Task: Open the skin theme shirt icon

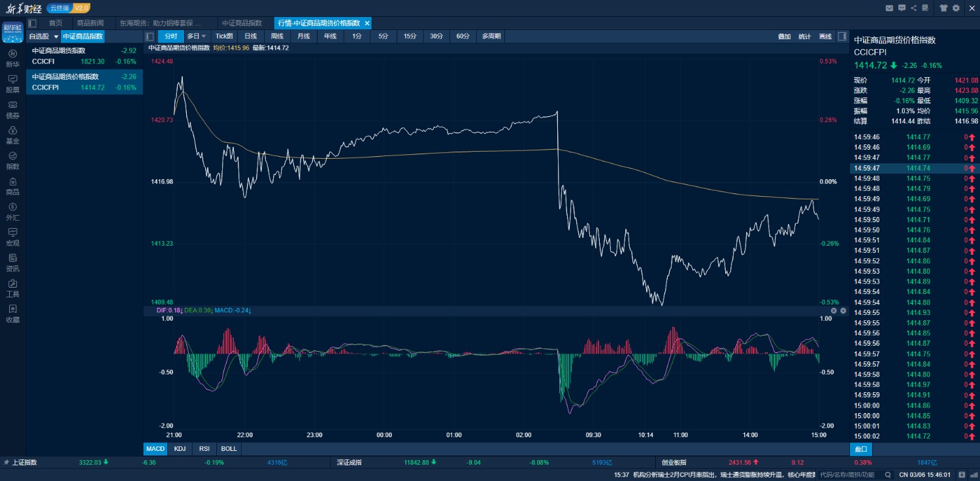Action: pyautogui.click(x=943, y=8)
